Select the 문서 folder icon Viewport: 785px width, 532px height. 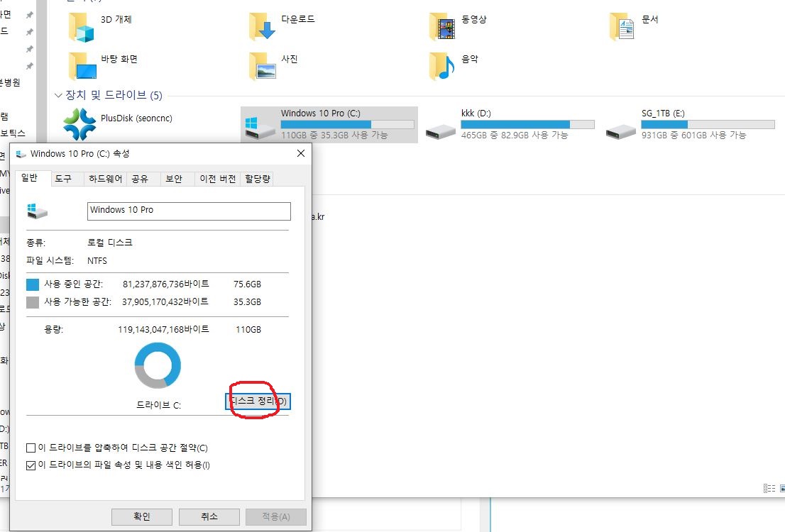tap(622, 27)
